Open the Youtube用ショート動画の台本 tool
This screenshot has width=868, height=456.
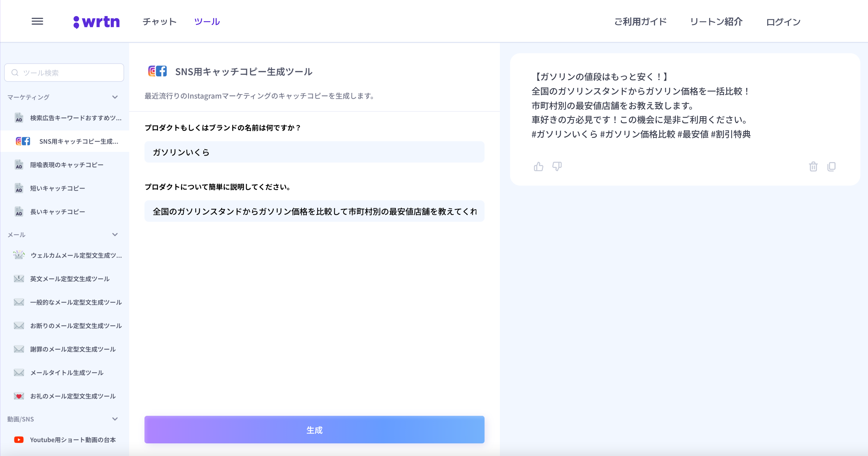(72, 440)
